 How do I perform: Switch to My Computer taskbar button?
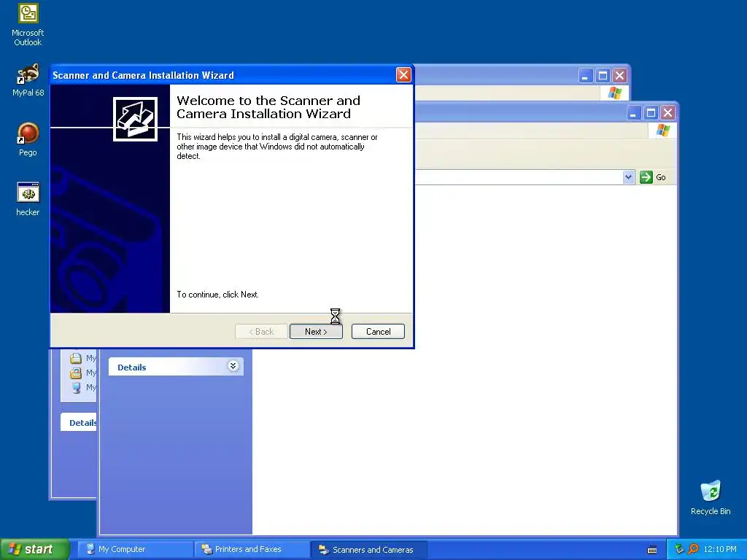135,549
